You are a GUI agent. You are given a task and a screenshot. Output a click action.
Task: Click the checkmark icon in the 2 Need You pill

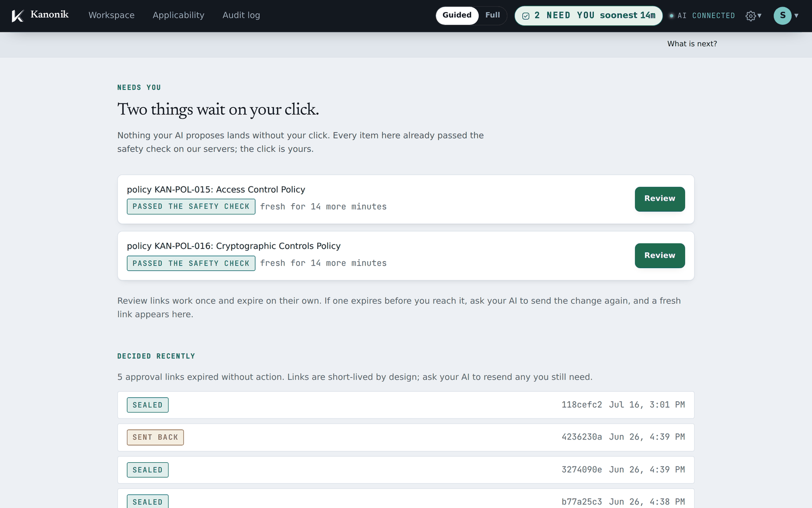point(526,16)
